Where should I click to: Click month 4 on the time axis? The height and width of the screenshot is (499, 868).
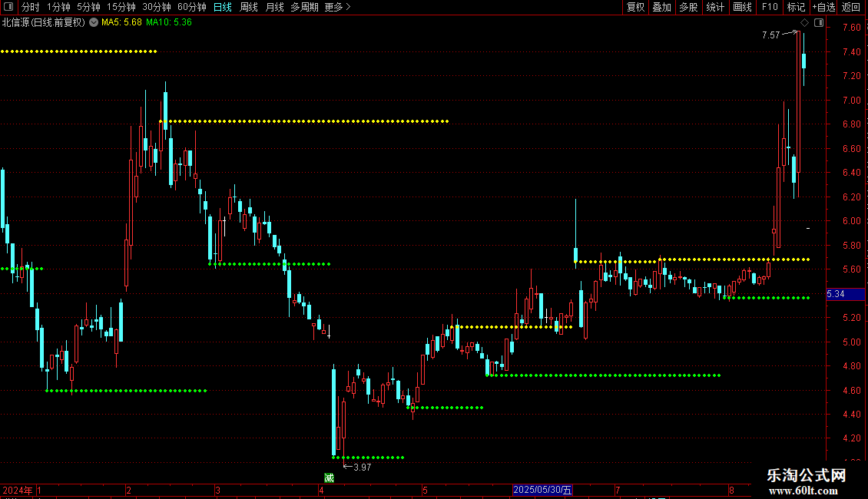(x=322, y=490)
